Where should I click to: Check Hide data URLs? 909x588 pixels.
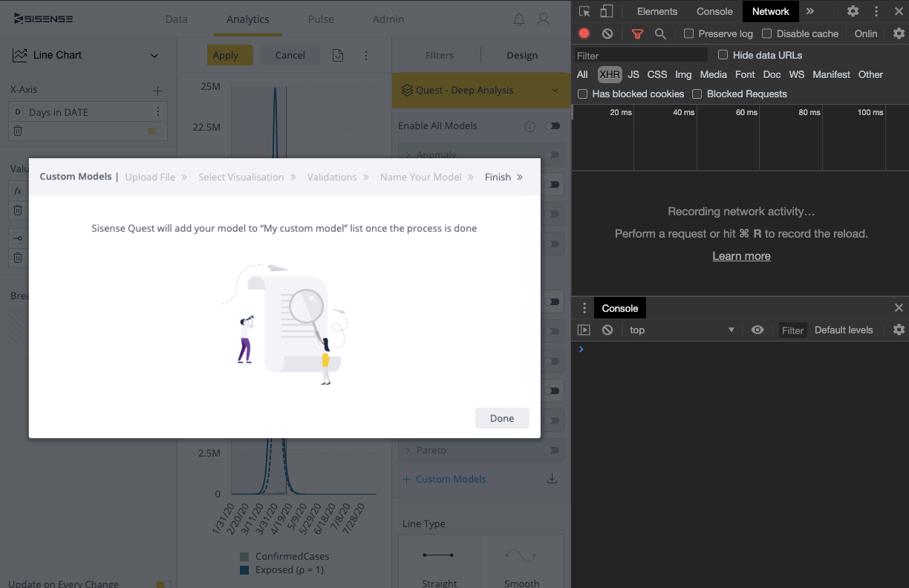point(723,55)
